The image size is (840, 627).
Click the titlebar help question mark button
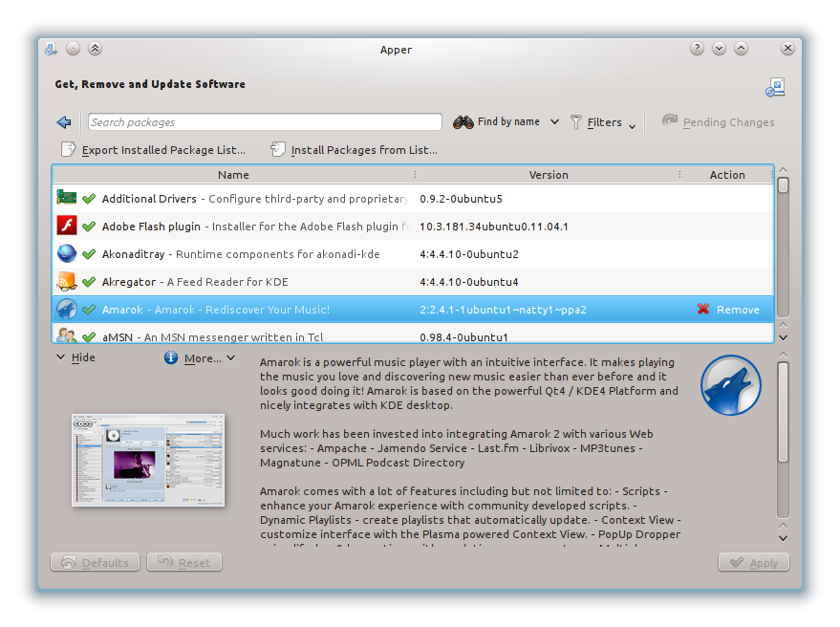click(x=697, y=49)
